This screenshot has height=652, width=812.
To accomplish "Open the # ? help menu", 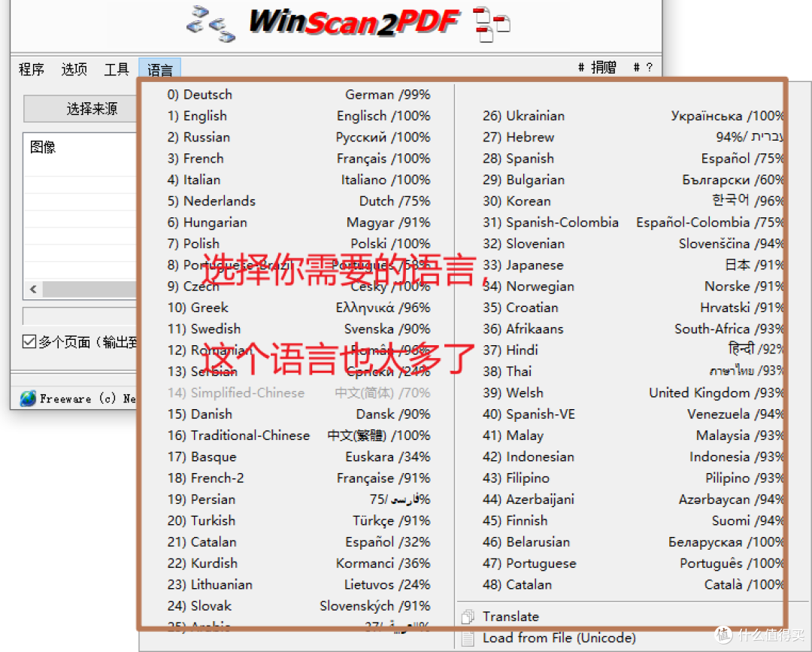I will tap(643, 68).
